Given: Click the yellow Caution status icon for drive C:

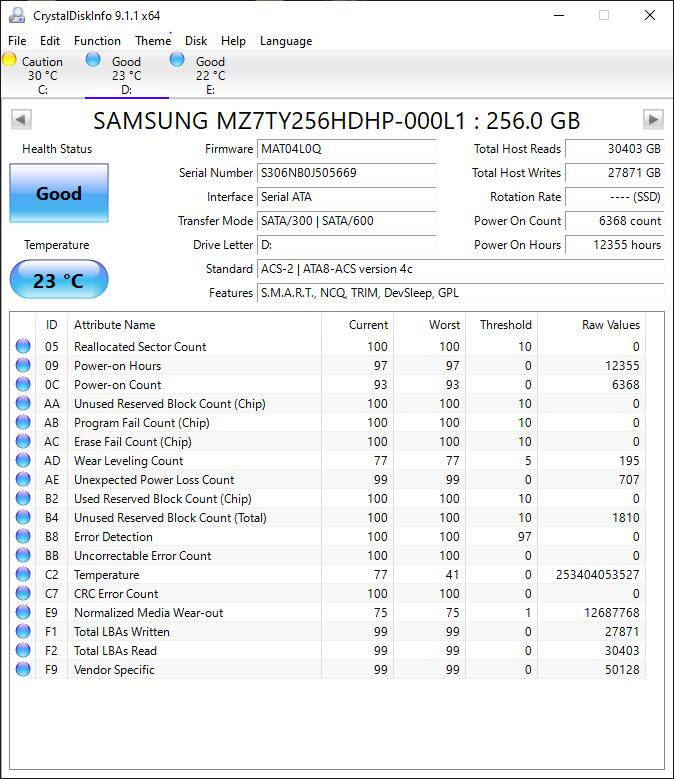Looking at the screenshot, I should pyautogui.click(x=10, y=60).
